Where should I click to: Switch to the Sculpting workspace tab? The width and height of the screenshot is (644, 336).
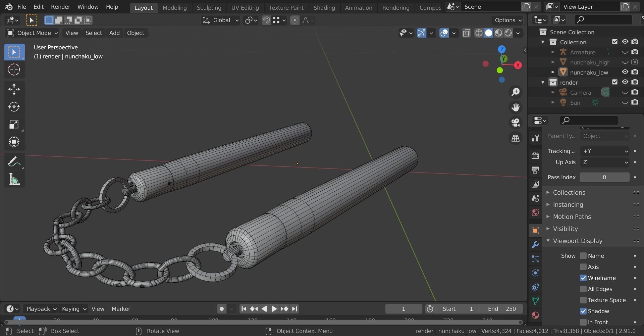(209, 7)
